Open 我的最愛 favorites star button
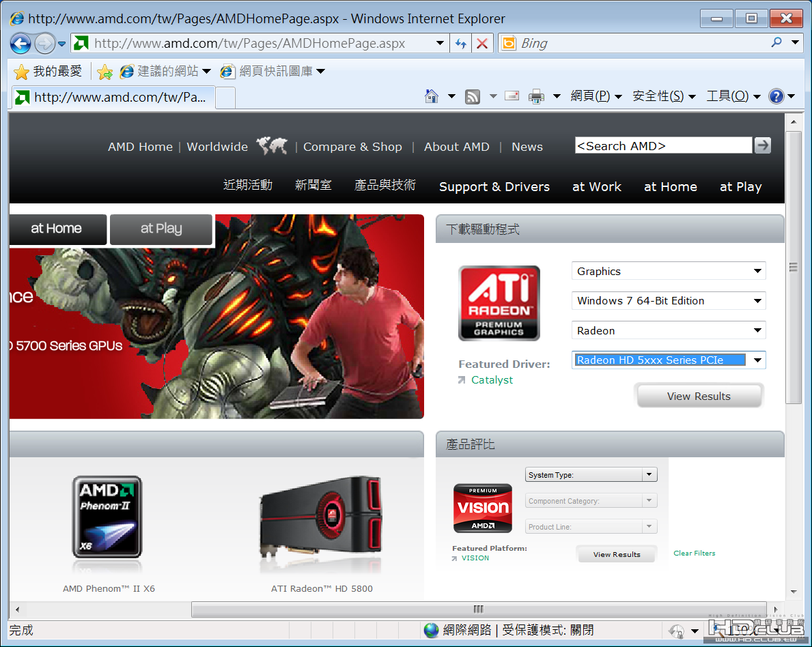Image resolution: width=812 pixels, height=647 pixels. click(48, 72)
